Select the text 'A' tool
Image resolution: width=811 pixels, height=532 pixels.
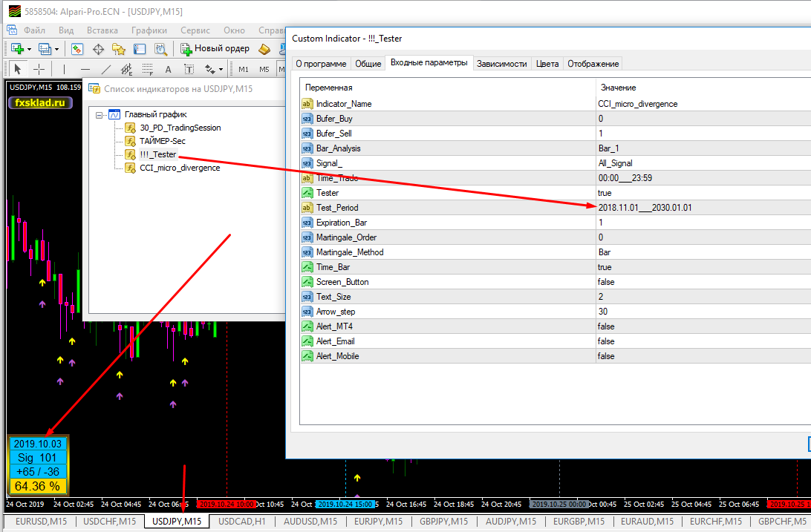[x=168, y=69]
